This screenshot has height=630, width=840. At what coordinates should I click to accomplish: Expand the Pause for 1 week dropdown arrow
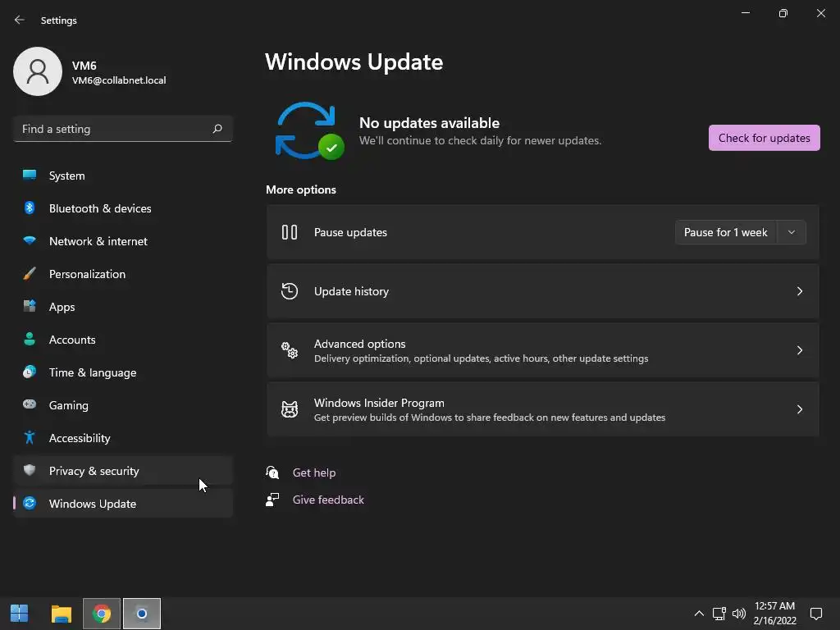tap(792, 232)
